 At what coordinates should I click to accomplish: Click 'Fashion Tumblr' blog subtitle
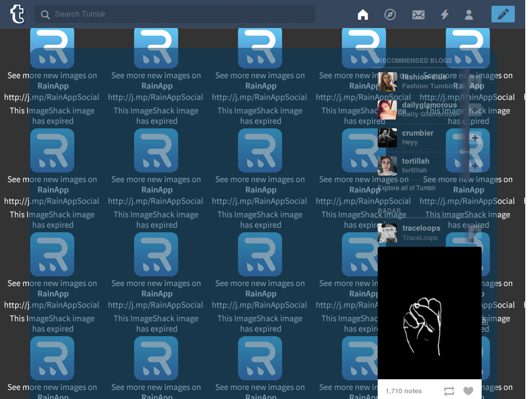tap(428, 86)
